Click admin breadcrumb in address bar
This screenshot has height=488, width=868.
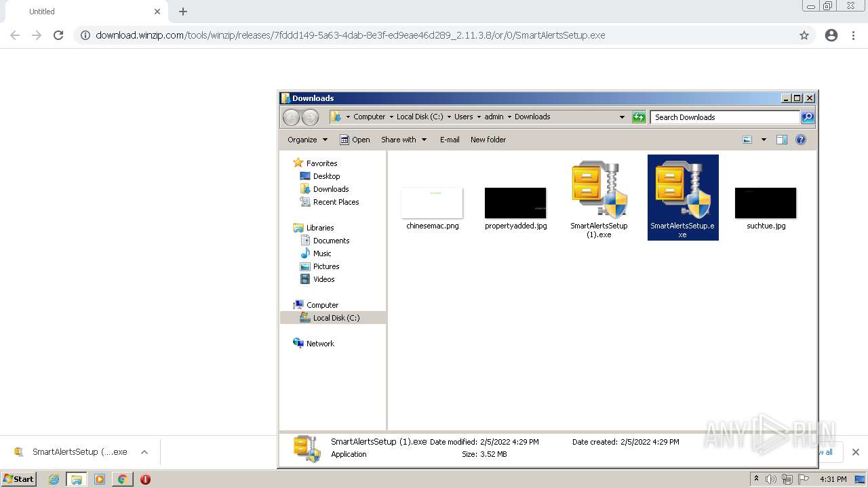coord(494,117)
